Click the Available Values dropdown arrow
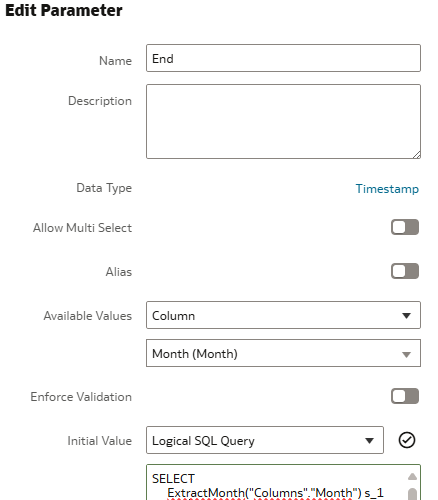438x500 pixels. click(406, 316)
